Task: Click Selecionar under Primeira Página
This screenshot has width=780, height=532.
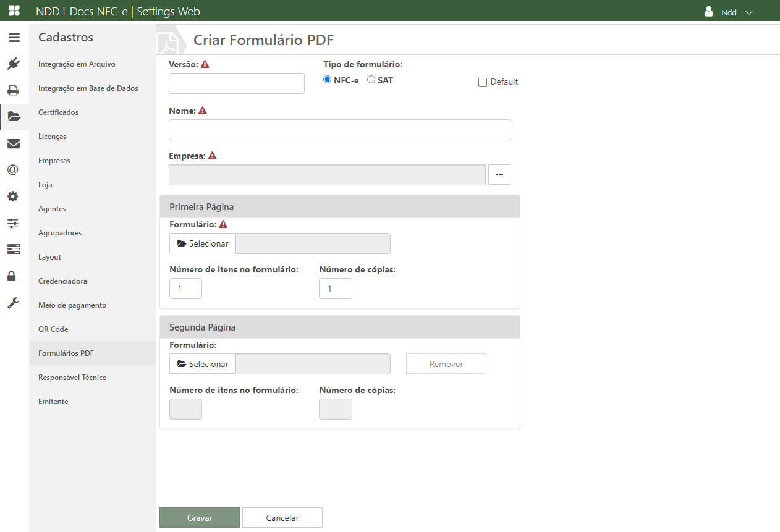Action: point(202,243)
